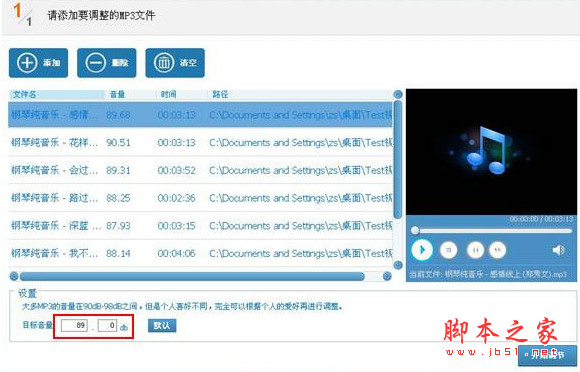
Task: Click the 添加 add files button
Action: pyautogui.click(x=38, y=63)
